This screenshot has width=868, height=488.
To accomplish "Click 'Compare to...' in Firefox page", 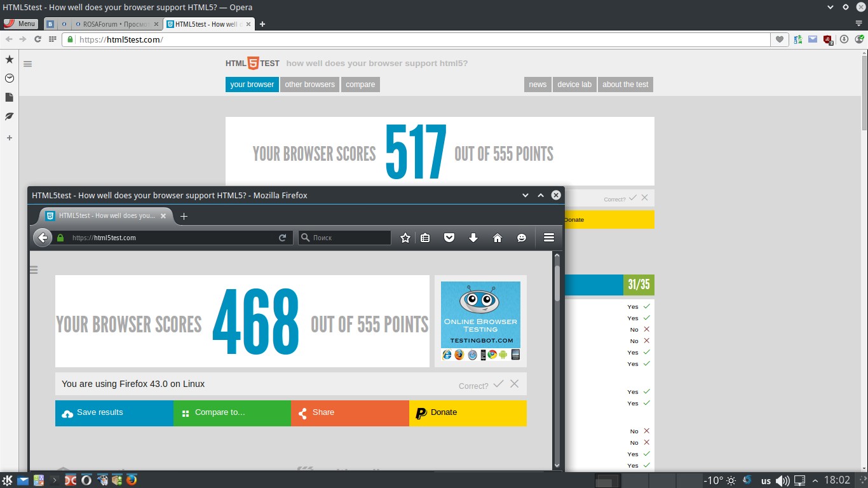I will tap(232, 413).
